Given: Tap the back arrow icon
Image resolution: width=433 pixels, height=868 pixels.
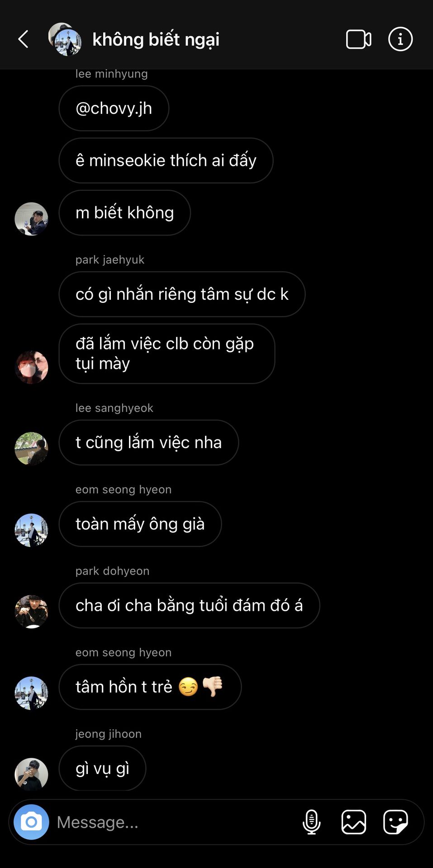Looking at the screenshot, I should point(24,39).
